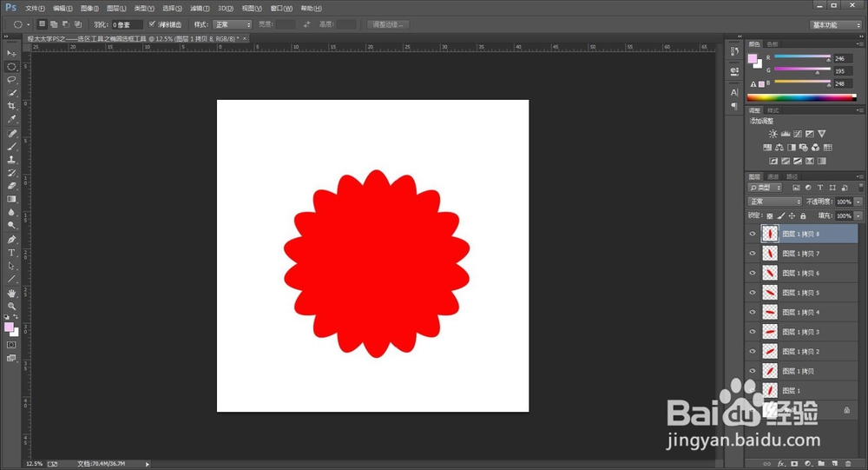Add Levels adjustment icon
The height and width of the screenshot is (470, 868).
[x=785, y=134]
